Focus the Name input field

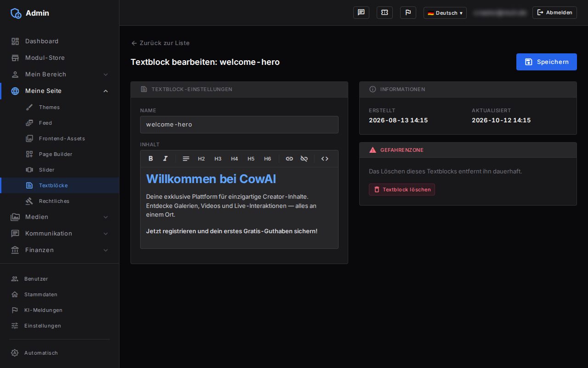pyautogui.click(x=239, y=125)
